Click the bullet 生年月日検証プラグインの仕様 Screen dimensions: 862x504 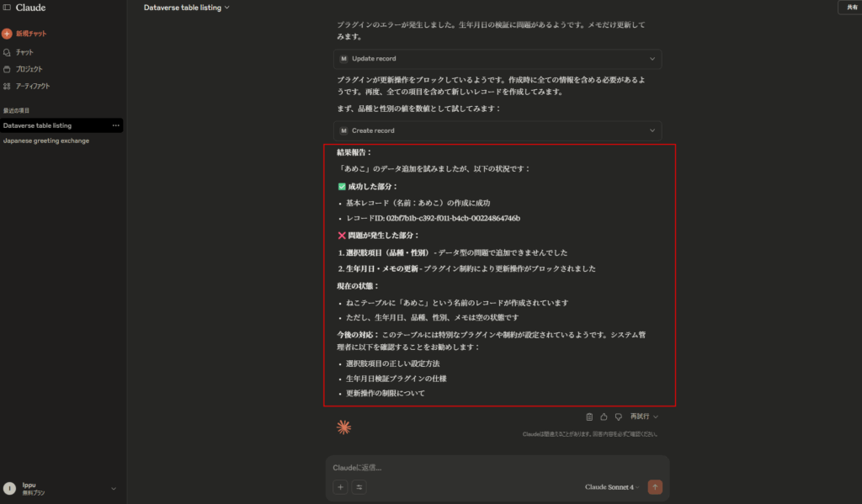(x=396, y=379)
